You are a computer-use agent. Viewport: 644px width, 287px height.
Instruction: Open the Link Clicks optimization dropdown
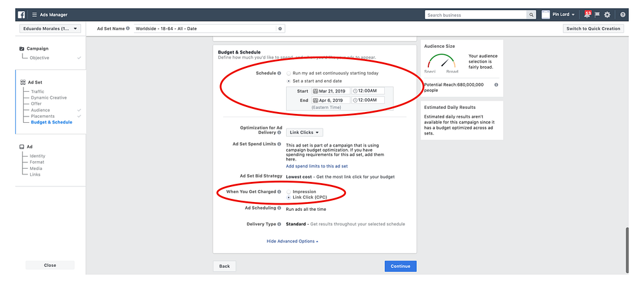(304, 132)
